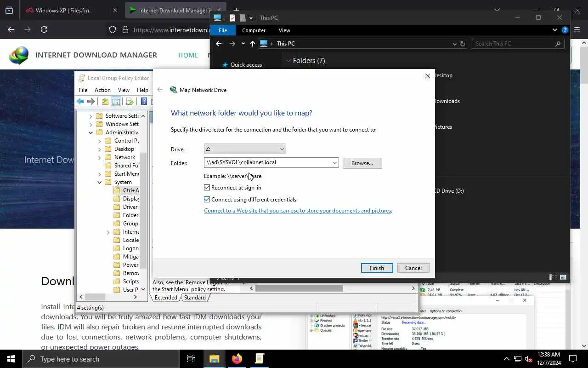The height and width of the screenshot is (368, 588).
Task: Switch to Standard tab in Policy Editor
Action: click(x=195, y=298)
